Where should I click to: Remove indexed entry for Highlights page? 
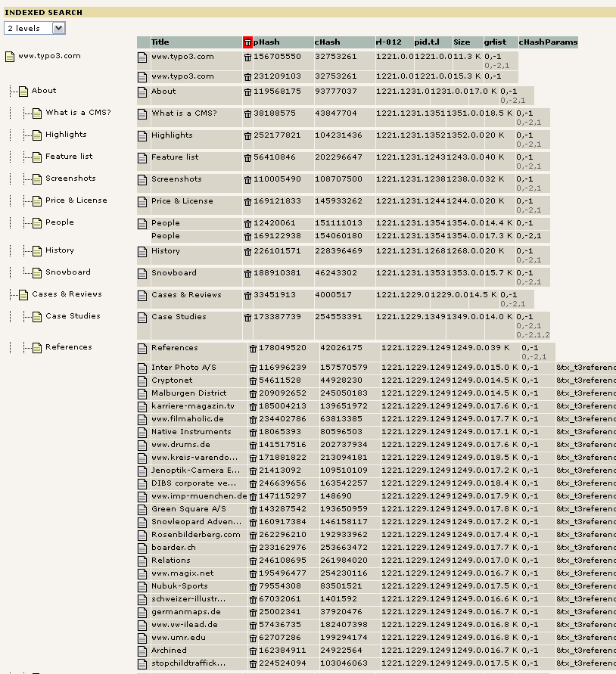point(247,136)
